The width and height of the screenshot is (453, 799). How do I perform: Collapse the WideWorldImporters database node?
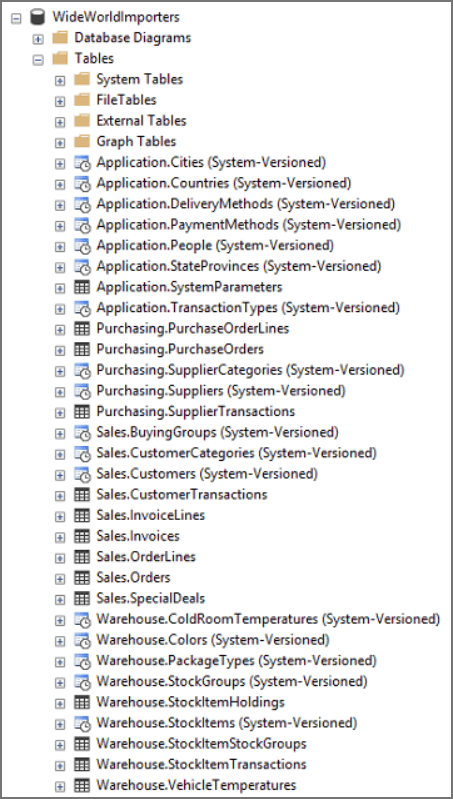point(16,17)
